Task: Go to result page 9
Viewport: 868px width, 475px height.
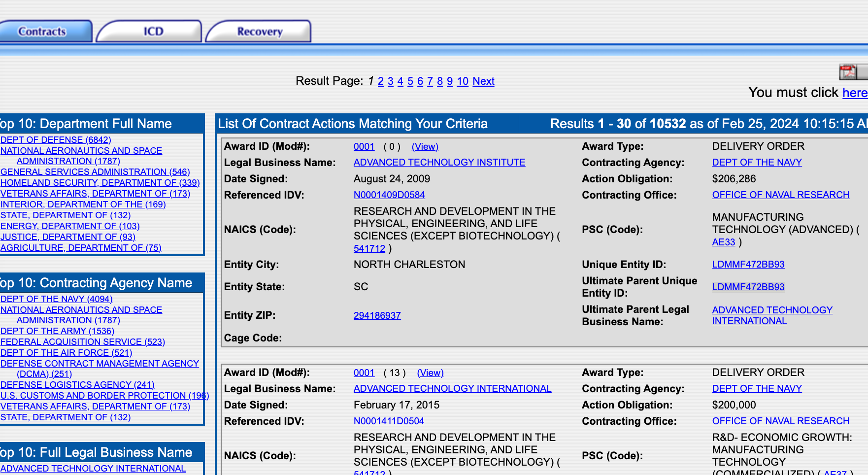Action: click(450, 81)
